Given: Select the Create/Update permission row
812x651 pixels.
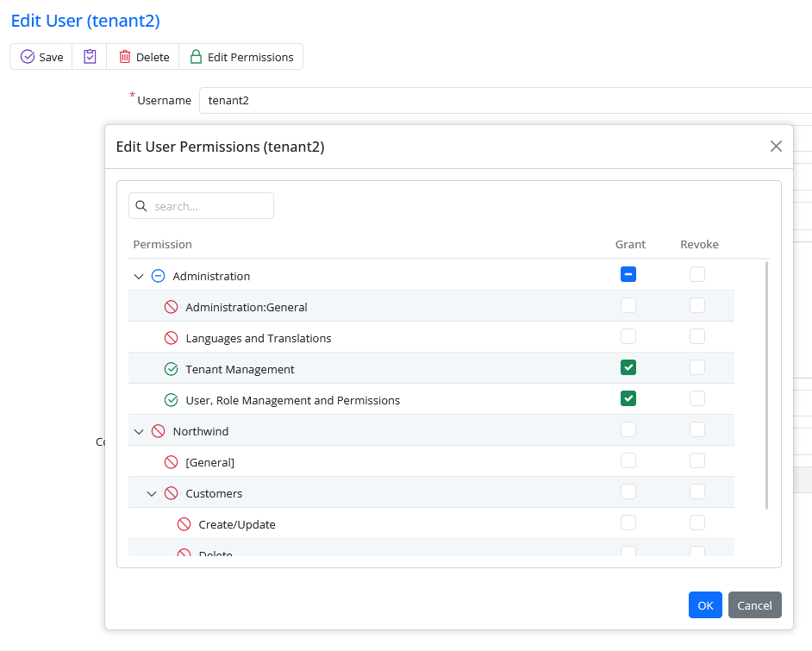Looking at the screenshot, I should 237,524.
